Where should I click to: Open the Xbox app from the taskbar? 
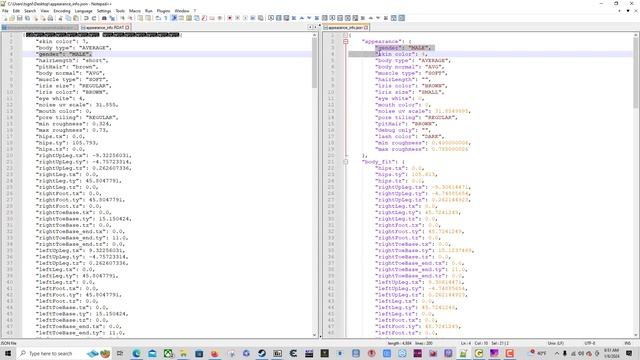[168, 353]
